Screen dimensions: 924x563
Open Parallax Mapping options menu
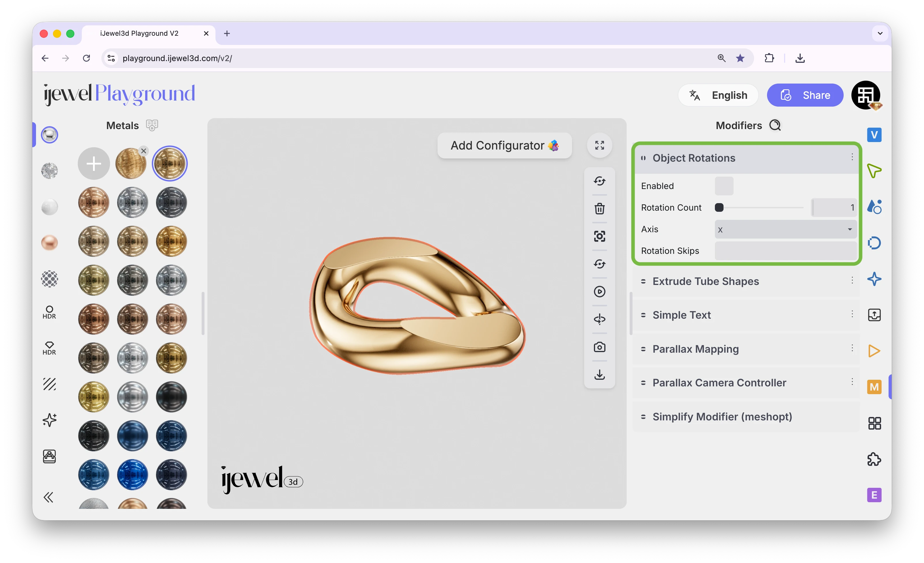click(x=852, y=348)
